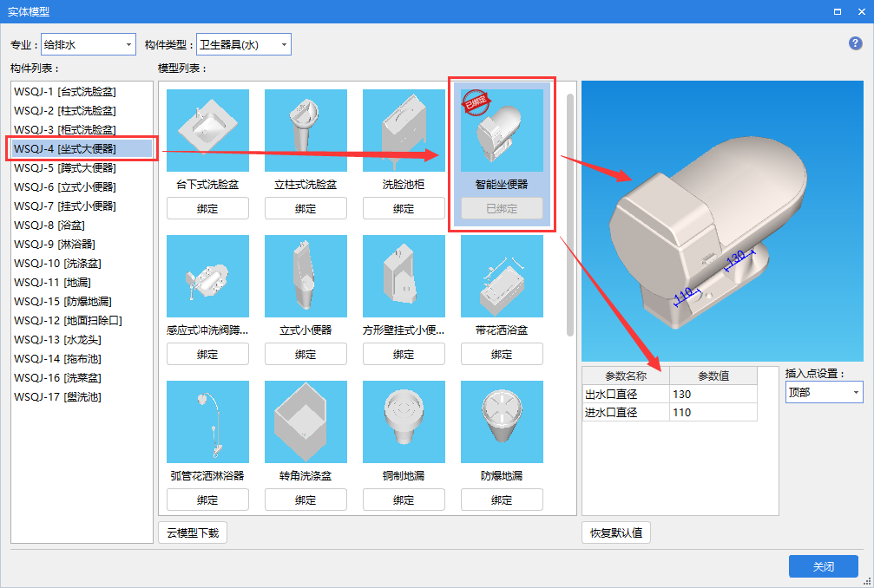Choose WSQJ-1 [台式洗脸盆] from the list
The image size is (874, 588).
[65, 91]
